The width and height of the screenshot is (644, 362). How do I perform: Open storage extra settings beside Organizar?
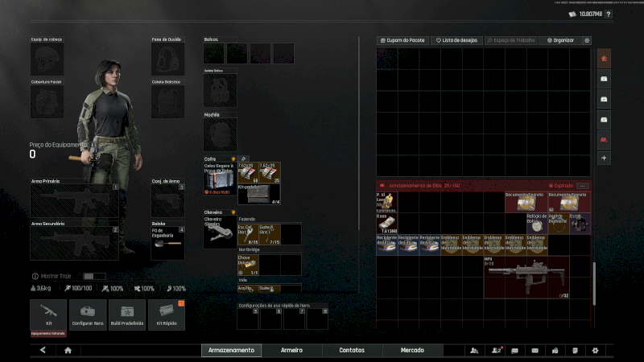point(587,40)
